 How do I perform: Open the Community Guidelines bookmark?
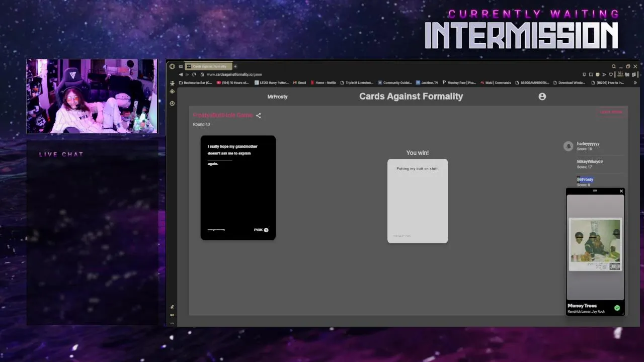(395, 82)
